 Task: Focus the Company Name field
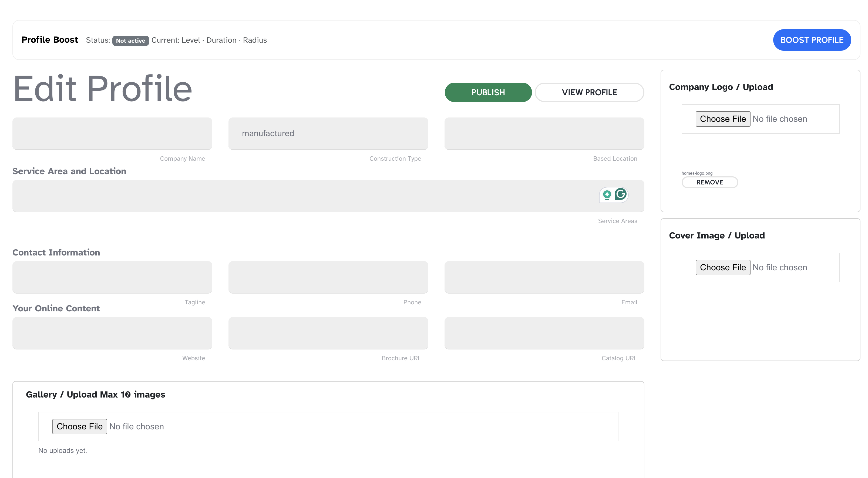pyautogui.click(x=112, y=133)
